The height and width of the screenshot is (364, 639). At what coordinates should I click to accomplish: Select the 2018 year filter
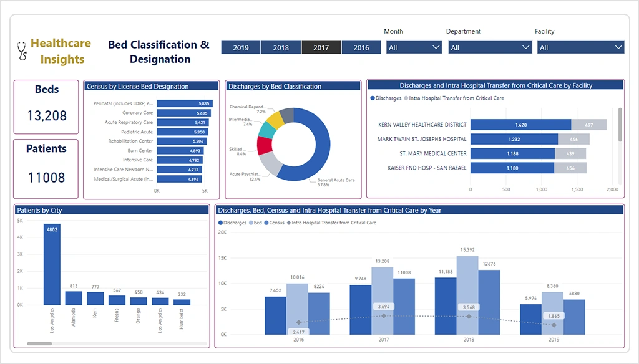281,47
